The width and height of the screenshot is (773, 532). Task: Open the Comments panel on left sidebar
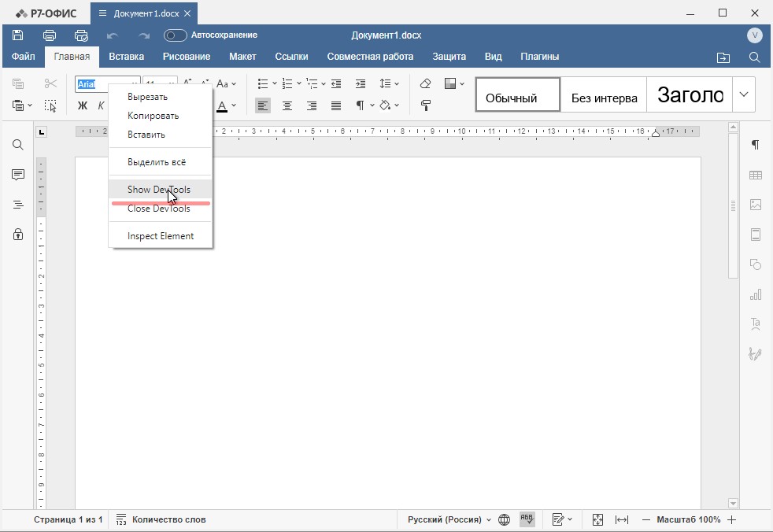coord(17,174)
